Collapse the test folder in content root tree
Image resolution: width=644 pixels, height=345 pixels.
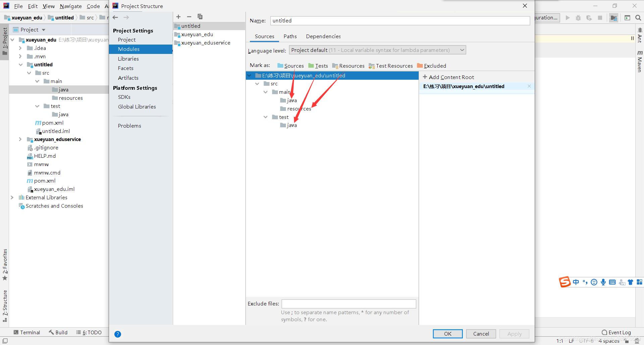266,117
